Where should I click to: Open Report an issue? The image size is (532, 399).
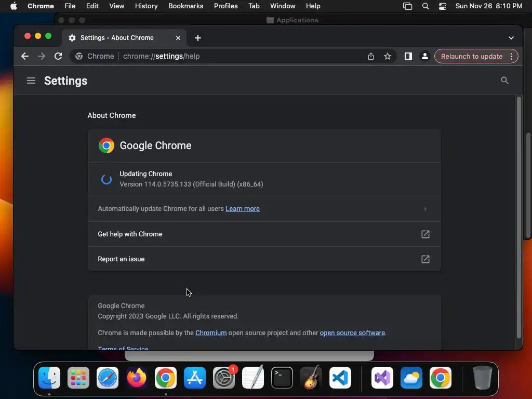click(x=264, y=259)
